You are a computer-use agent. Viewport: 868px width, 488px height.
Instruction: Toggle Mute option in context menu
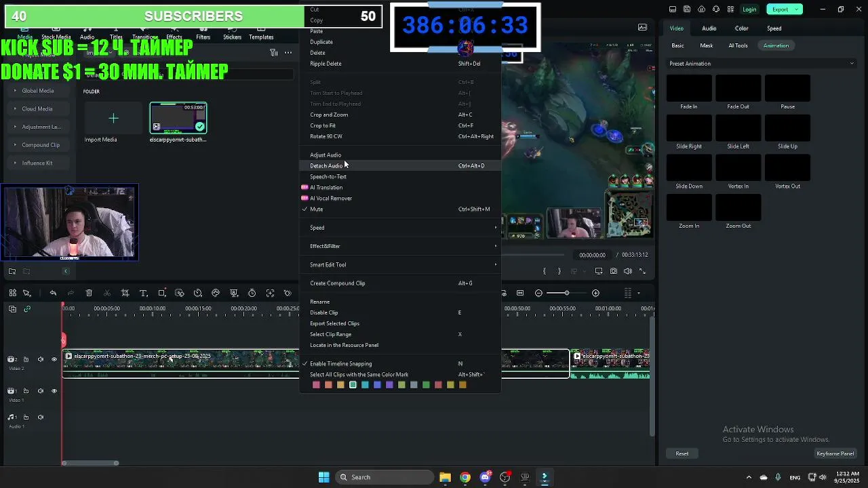pyautogui.click(x=400, y=209)
